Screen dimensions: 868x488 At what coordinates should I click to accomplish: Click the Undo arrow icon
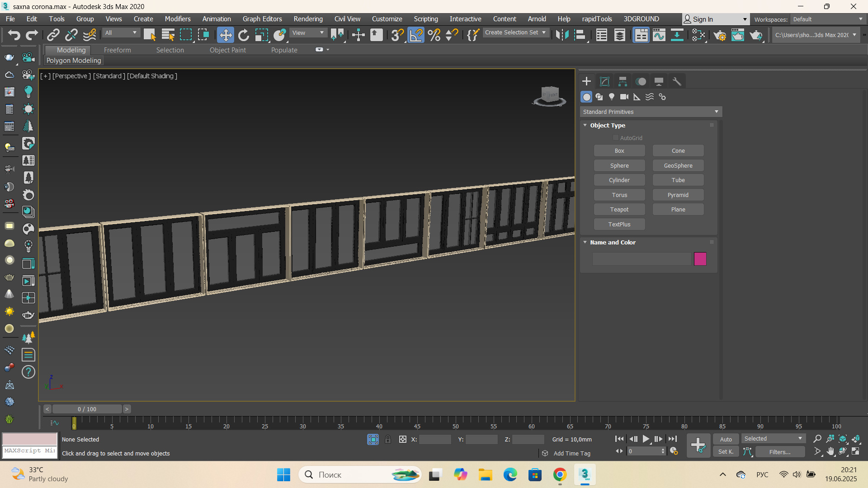[14, 35]
